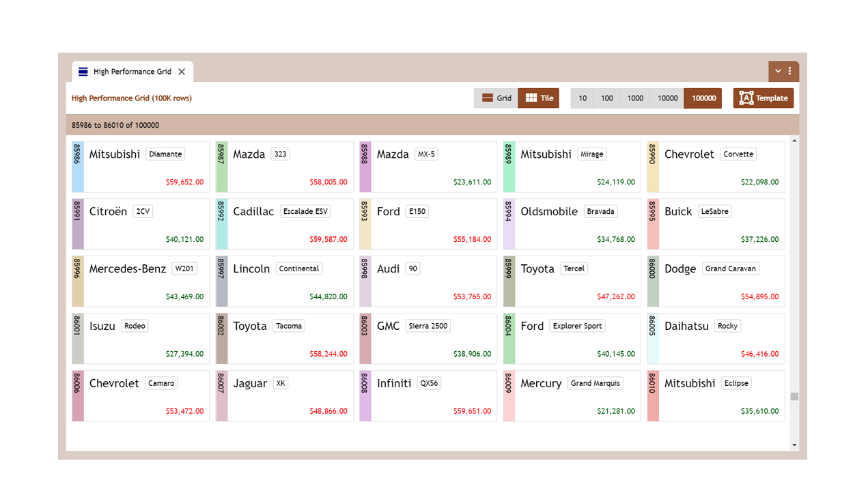Select the Citroën tile title
Screen dimensions: 868x500
pyautogui.click(x=108, y=212)
